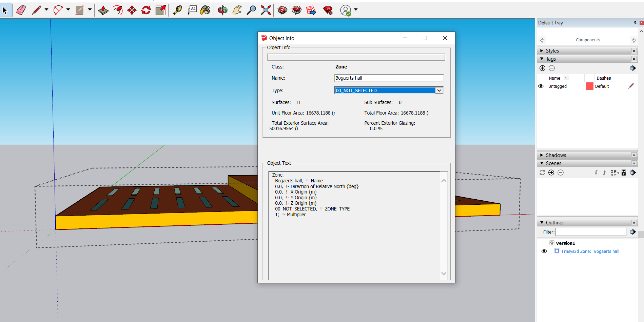Click the Outliner Filter field
Viewport: 644px width, 322px height.
pos(591,232)
